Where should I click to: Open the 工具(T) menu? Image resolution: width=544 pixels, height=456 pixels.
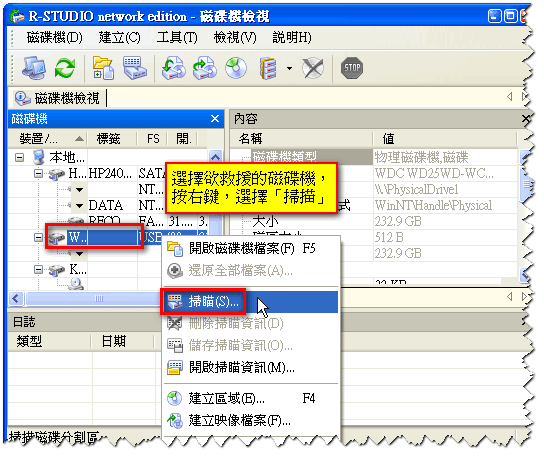pyautogui.click(x=177, y=37)
